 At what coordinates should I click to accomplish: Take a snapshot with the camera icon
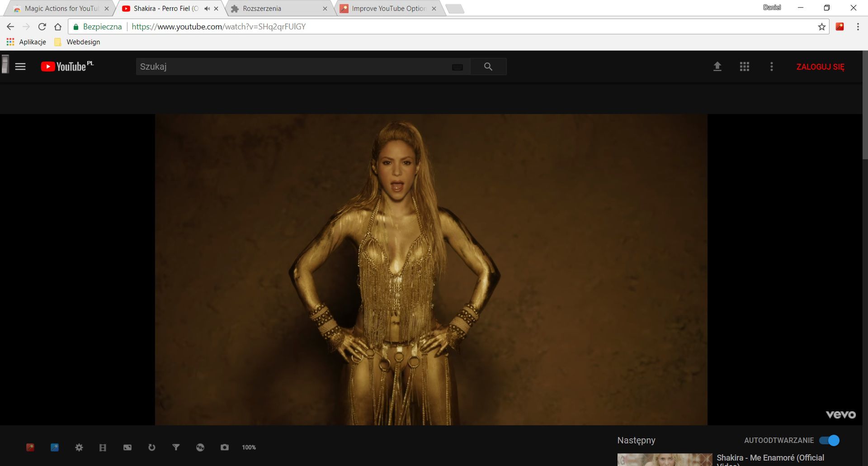click(x=224, y=447)
